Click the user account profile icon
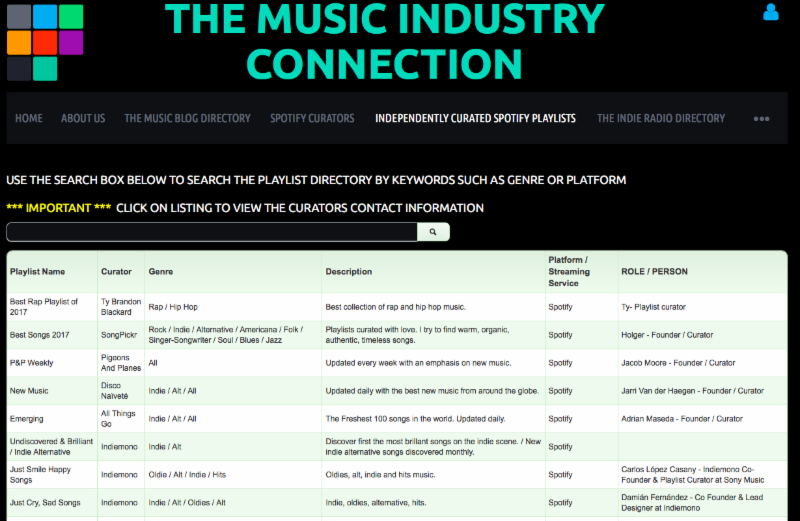The image size is (800, 521). coord(770,13)
